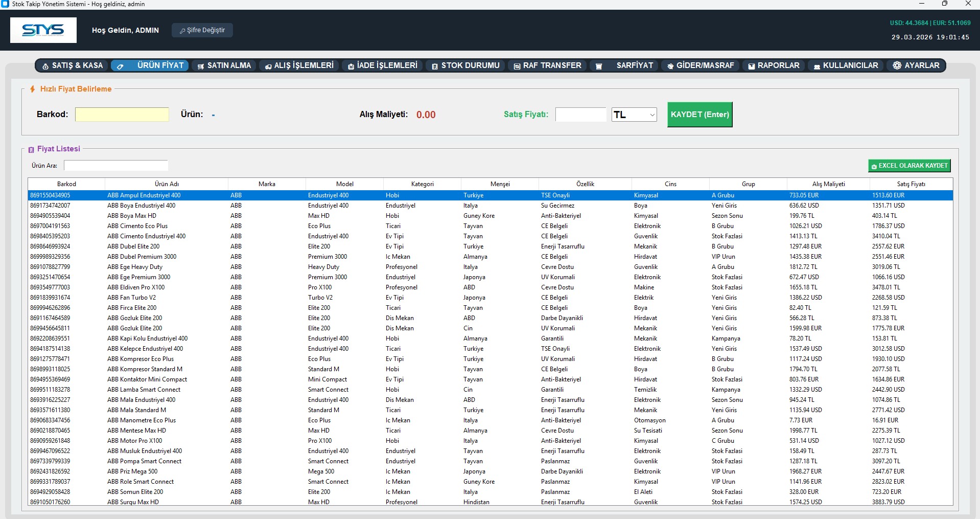Select the SARFİYAT tab

tap(624, 65)
